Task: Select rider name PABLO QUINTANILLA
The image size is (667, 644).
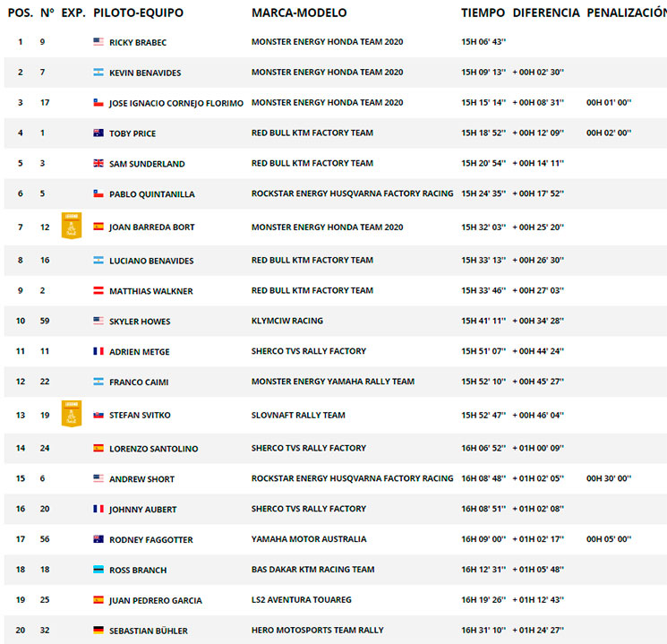Action: (x=152, y=194)
